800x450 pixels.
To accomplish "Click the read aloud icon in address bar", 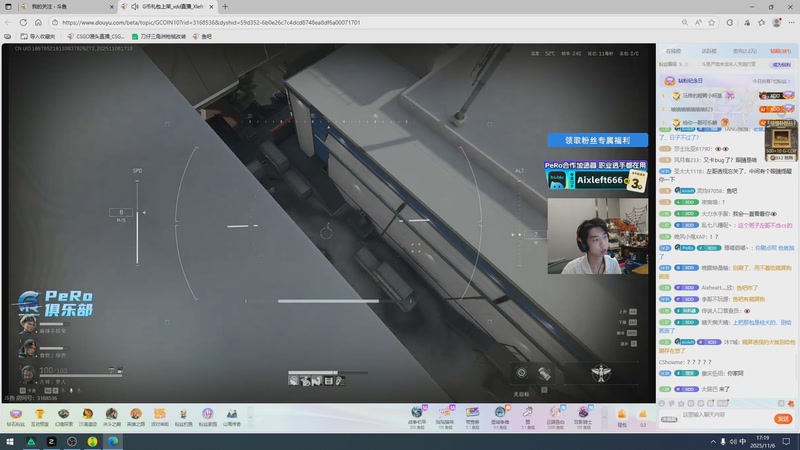I will (698, 22).
